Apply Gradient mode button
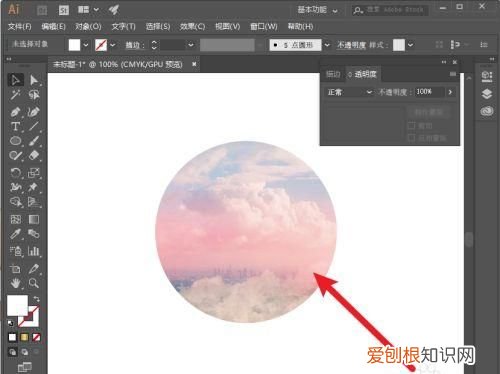The height and width of the screenshot is (374, 500). tap(24, 337)
